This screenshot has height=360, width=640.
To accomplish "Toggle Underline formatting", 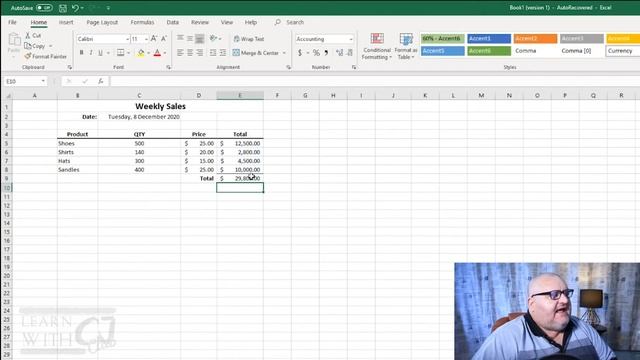I will (100, 53).
